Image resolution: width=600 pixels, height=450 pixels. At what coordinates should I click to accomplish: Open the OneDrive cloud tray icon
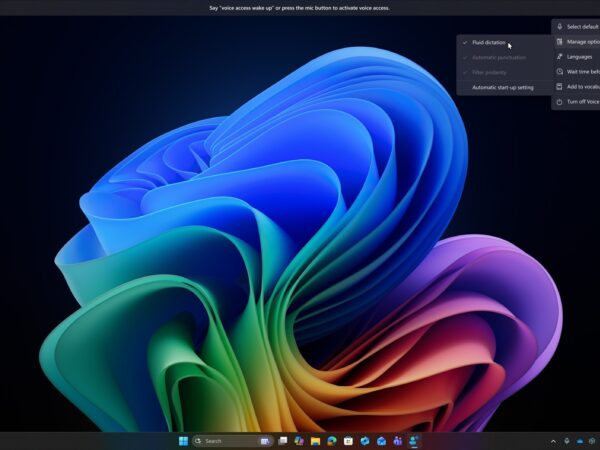click(581, 440)
